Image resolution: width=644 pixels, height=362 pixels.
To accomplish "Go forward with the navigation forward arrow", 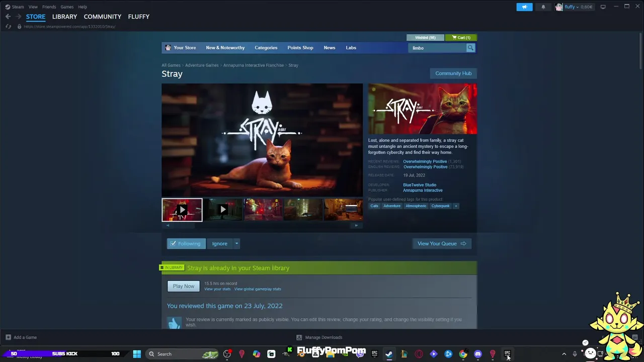I will pos(18,17).
